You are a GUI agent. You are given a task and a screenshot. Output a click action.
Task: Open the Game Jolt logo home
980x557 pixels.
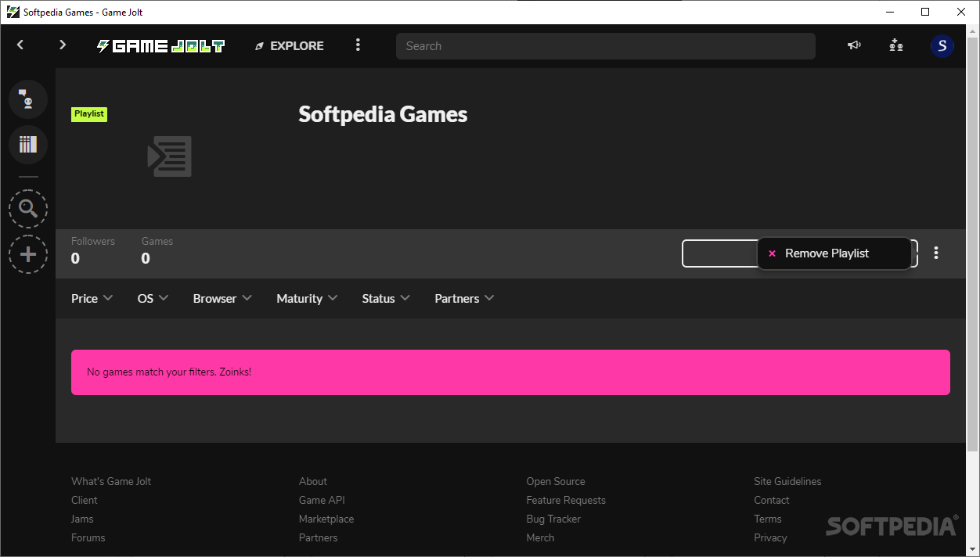click(160, 46)
